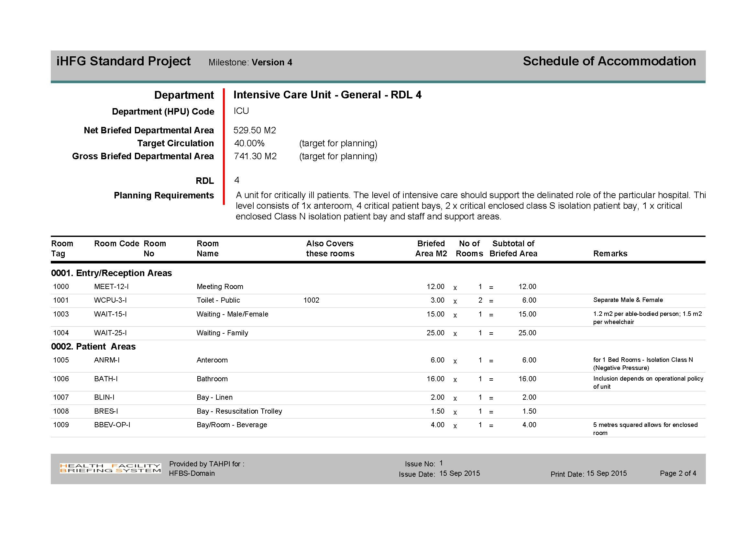Click room code 'BLIN-I'

104,397
